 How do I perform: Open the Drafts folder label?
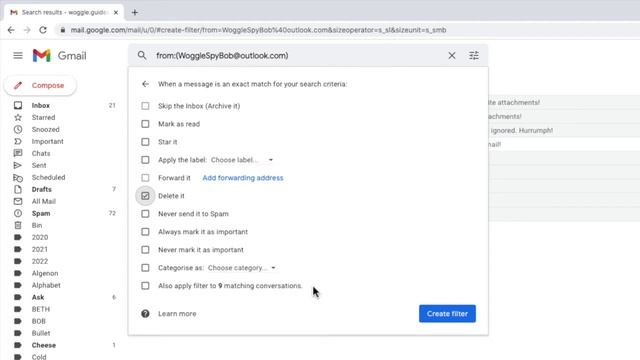point(42,189)
